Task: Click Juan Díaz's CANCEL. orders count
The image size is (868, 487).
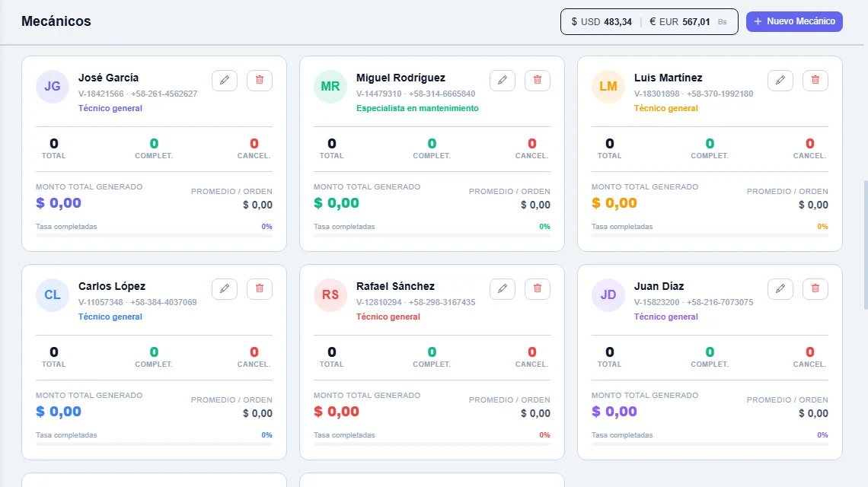Action: 810,352
